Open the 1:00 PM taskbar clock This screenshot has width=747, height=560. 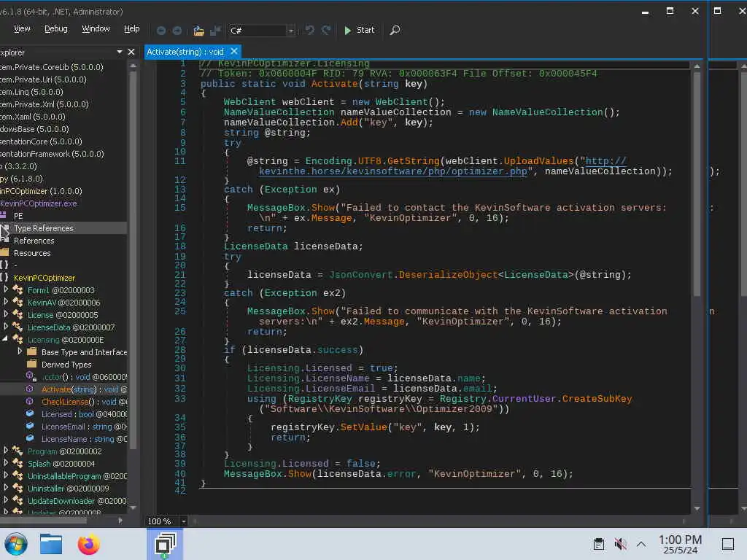680,544
